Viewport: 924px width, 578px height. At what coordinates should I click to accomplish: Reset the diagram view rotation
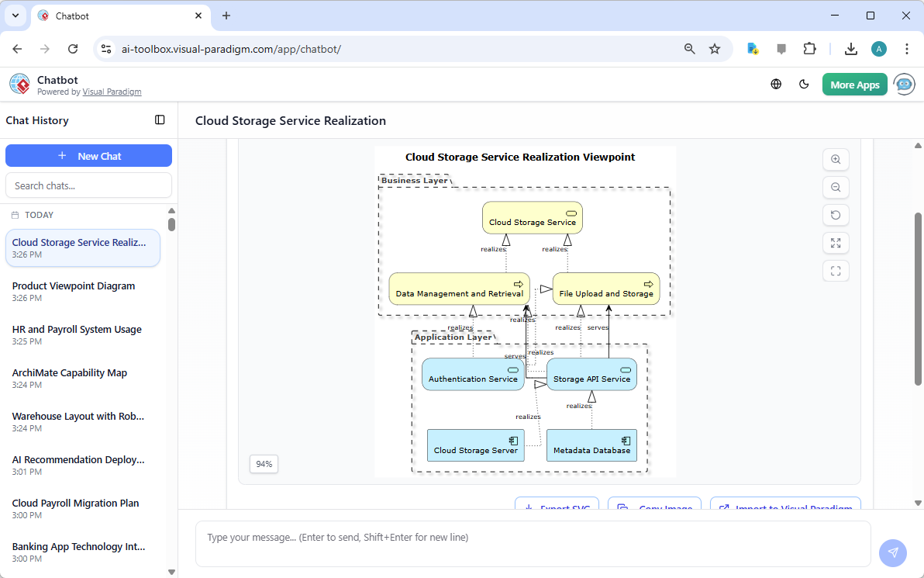836,215
